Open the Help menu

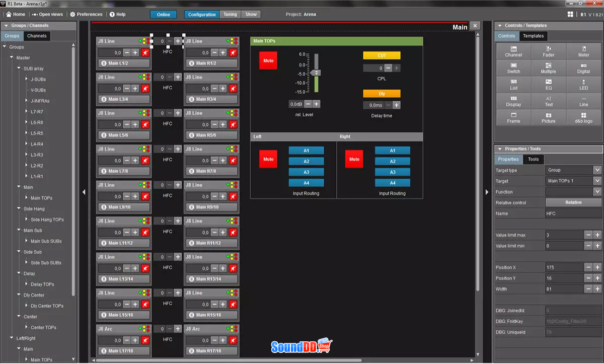point(117,14)
